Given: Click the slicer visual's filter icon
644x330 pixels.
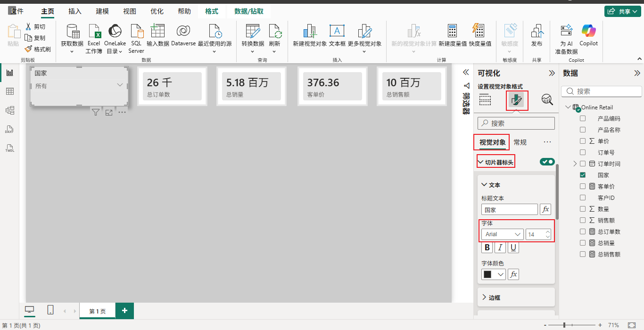Looking at the screenshot, I should tap(96, 112).
